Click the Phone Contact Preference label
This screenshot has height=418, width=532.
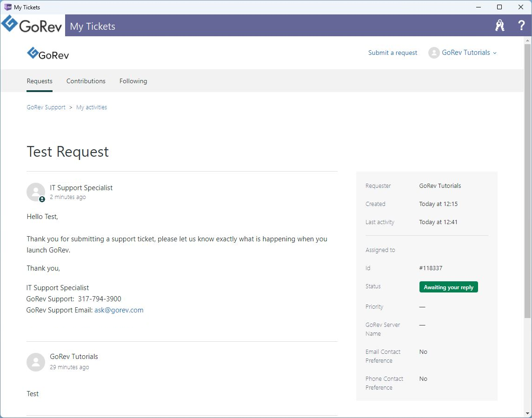384,383
